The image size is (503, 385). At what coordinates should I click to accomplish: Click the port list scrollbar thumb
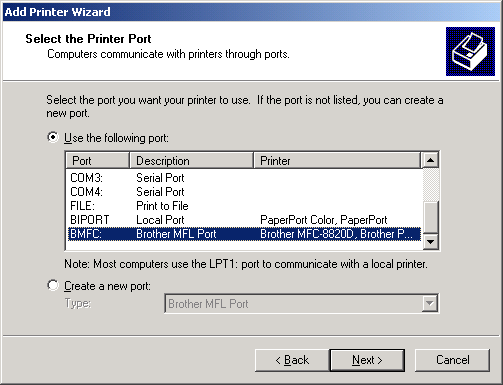(x=430, y=217)
